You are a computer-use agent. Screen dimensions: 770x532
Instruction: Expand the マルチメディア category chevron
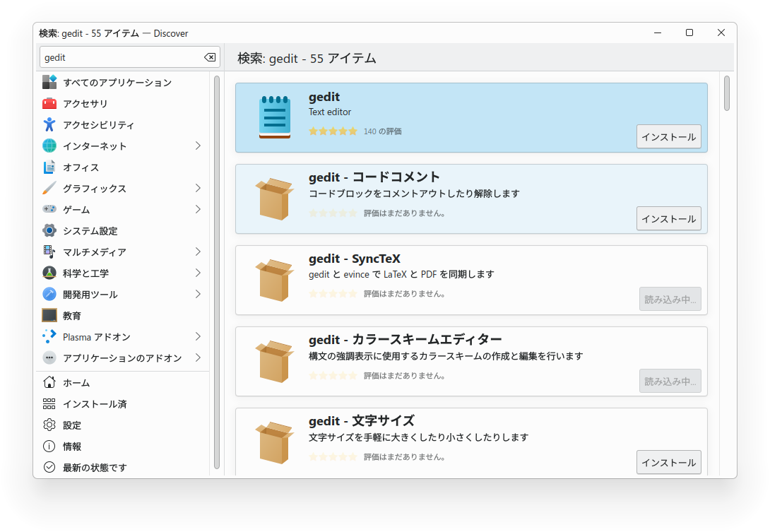(x=198, y=252)
